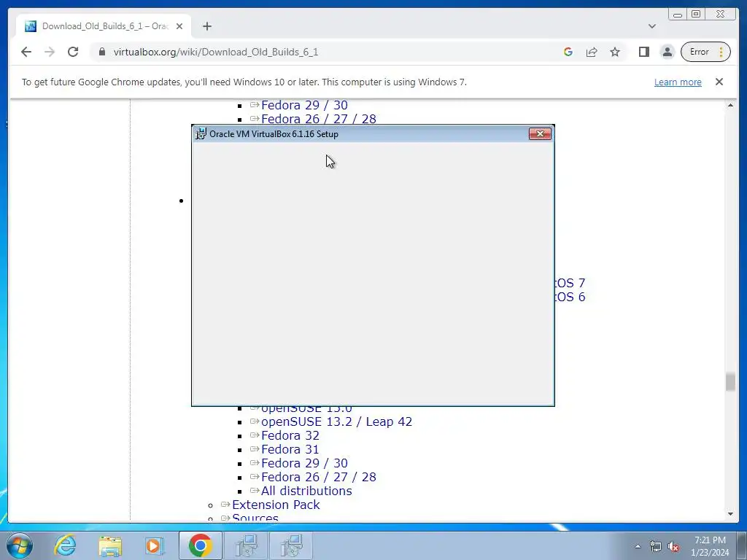The width and height of the screenshot is (747, 560).
Task: Open the Error update menu button
Action: pos(705,52)
